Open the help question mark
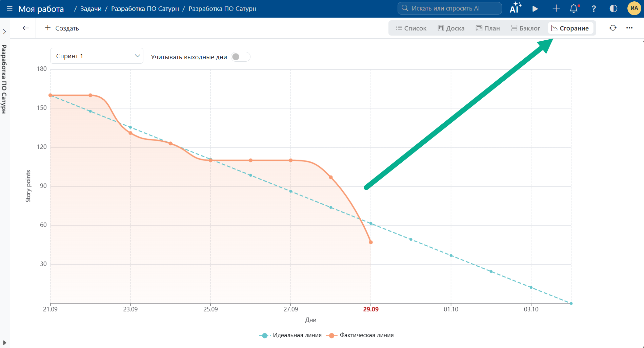Image resolution: width=644 pixels, height=348 pixels. [x=593, y=8]
